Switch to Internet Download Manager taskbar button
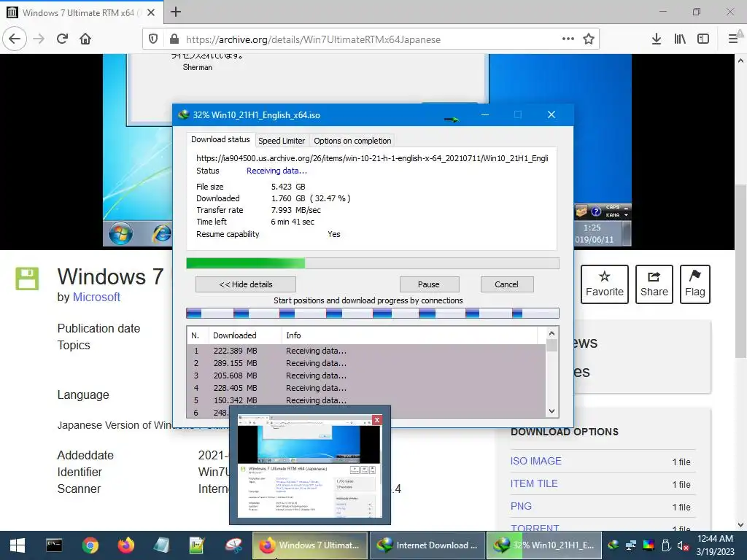 [427, 545]
